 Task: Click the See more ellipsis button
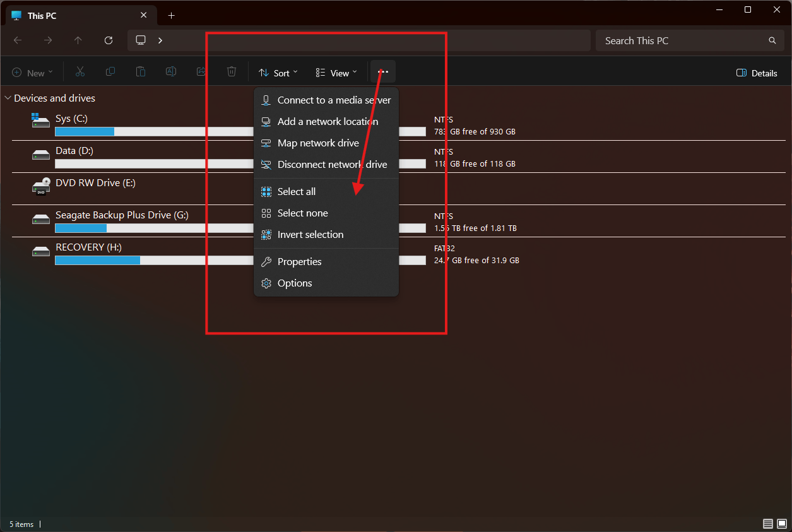click(383, 72)
